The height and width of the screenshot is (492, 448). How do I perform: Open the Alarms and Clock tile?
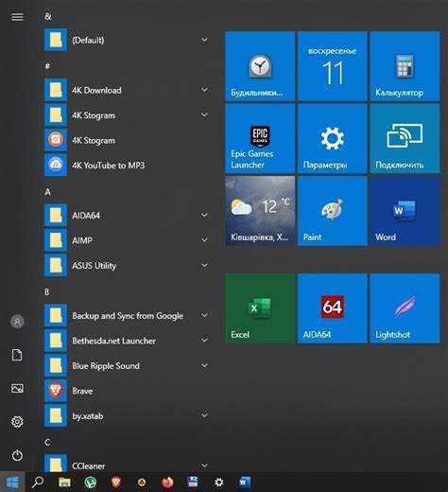click(x=260, y=66)
